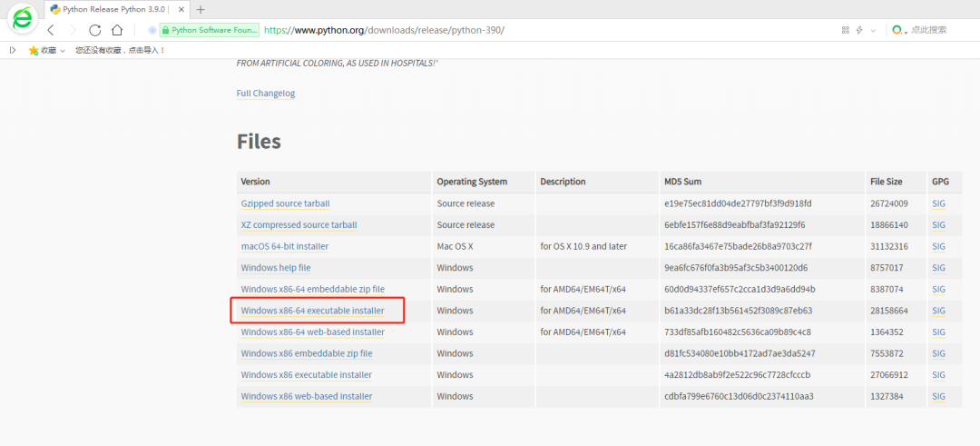Download Windows x86-64 executable installer
The height and width of the screenshot is (446, 980).
(x=312, y=311)
